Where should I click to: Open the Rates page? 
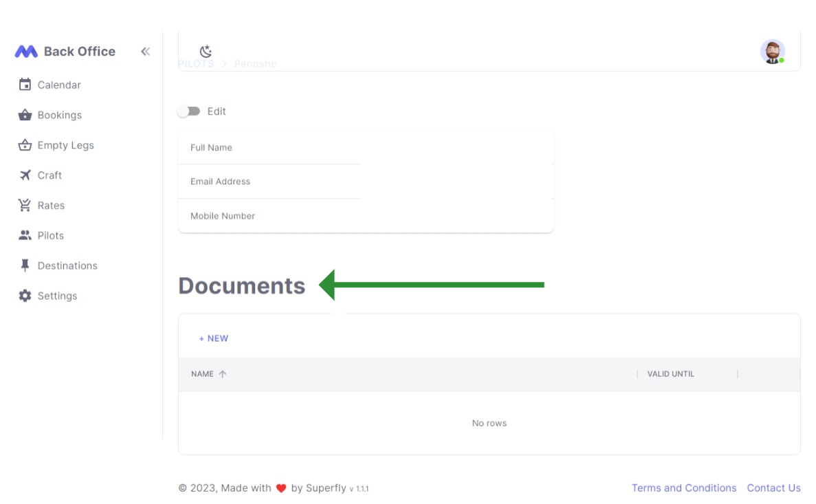tap(52, 205)
